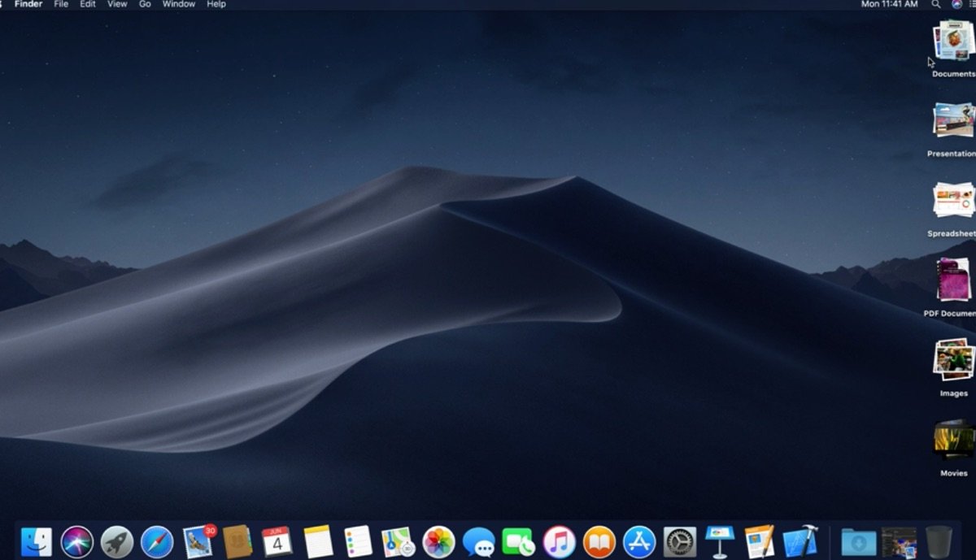Open Xcode from the Dock
Viewport: 976px width, 560px height.
[x=800, y=541]
